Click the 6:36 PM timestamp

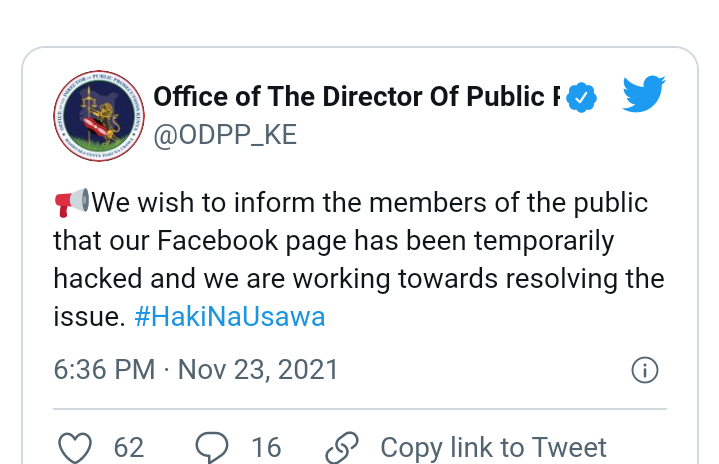(x=105, y=370)
